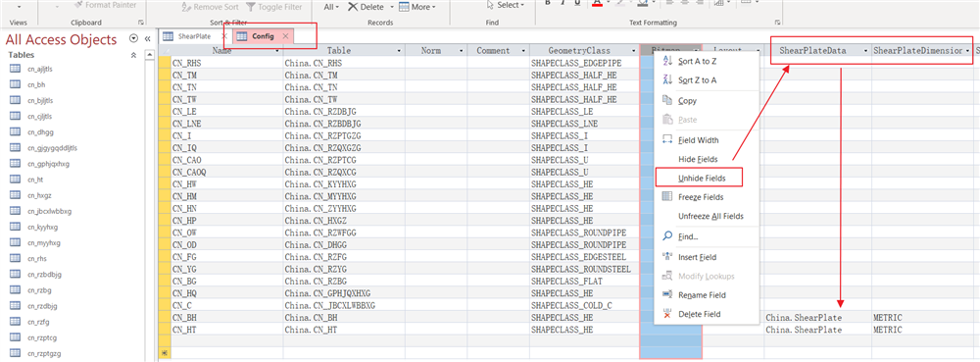Click the navigation pane scroll-up arrow

click(x=149, y=55)
